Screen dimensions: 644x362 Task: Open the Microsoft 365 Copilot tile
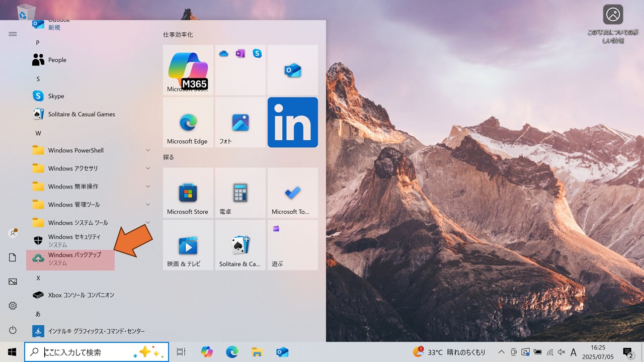[x=188, y=70]
